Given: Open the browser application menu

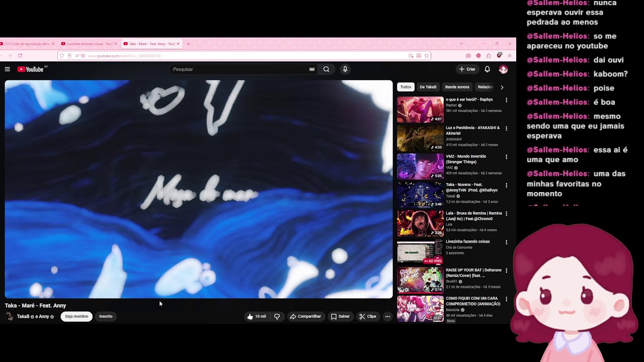Looking at the screenshot, I should (x=509, y=56).
